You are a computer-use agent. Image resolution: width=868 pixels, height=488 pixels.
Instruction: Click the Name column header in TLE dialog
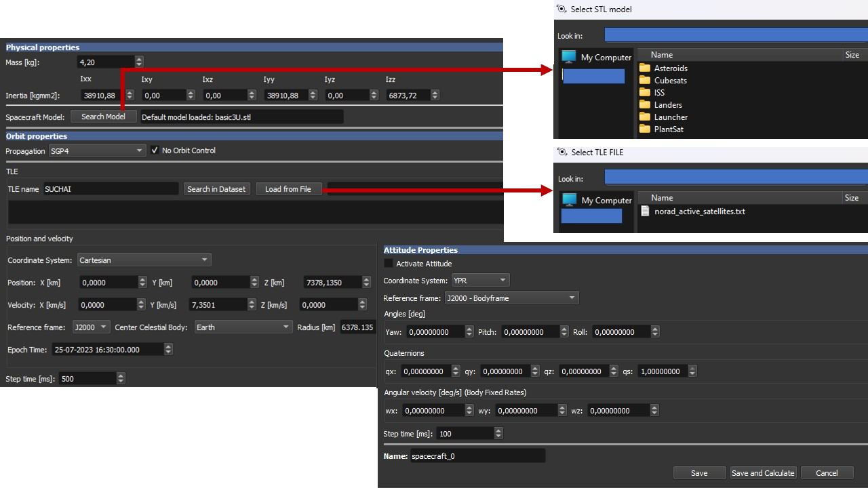[662, 198]
